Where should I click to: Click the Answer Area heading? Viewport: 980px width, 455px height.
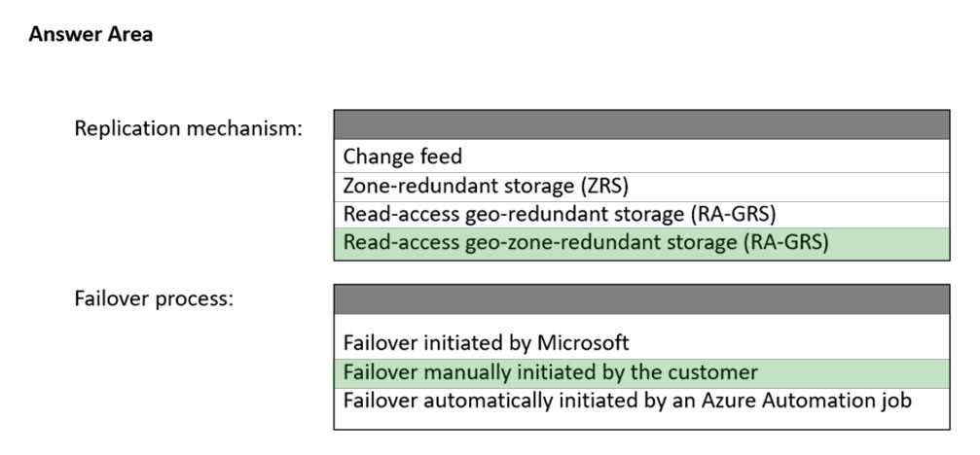[91, 35]
